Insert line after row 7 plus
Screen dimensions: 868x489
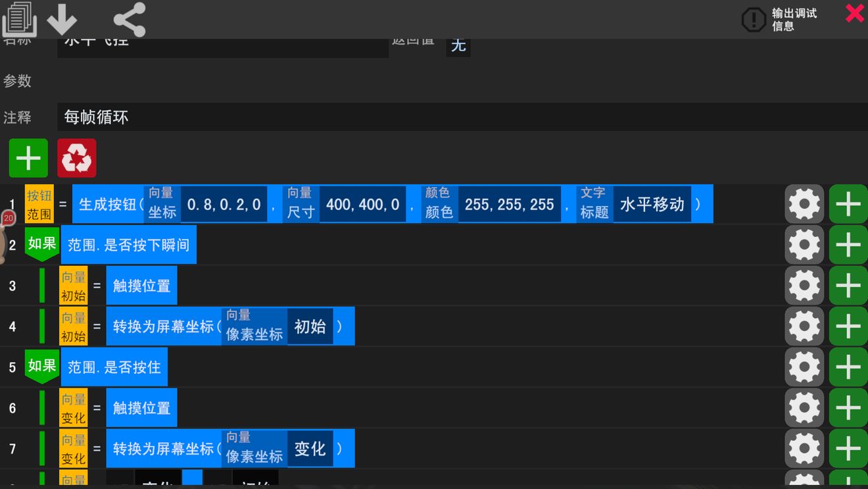point(848,449)
